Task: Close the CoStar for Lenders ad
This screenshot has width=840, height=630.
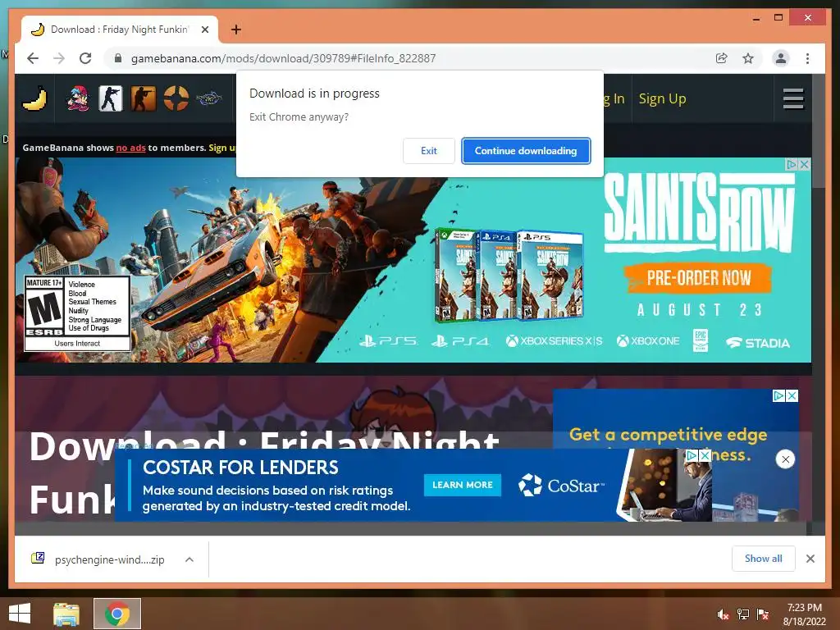Action: point(705,455)
